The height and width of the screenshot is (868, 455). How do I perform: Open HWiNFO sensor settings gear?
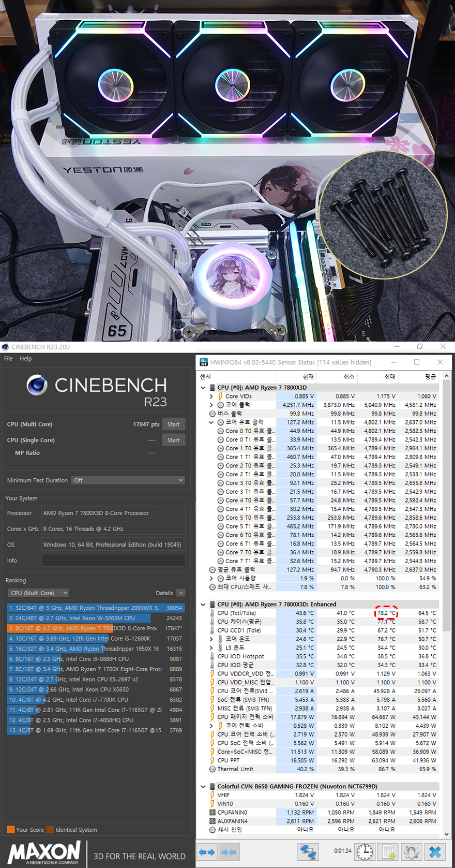[412, 852]
